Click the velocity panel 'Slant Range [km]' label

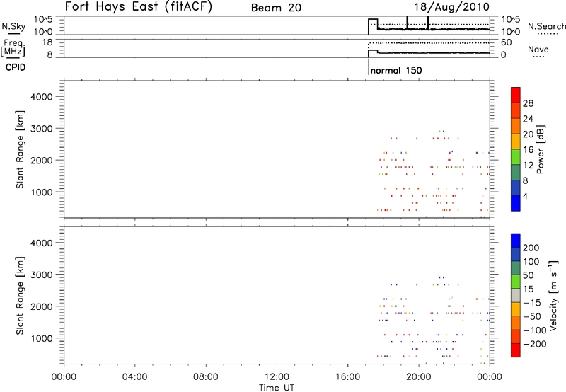point(20,296)
